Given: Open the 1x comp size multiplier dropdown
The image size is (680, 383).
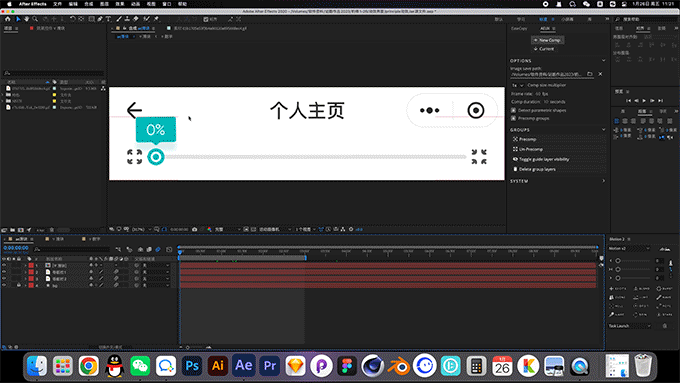Looking at the screenshot, I should pyautogui.click(x=517, y=85).
